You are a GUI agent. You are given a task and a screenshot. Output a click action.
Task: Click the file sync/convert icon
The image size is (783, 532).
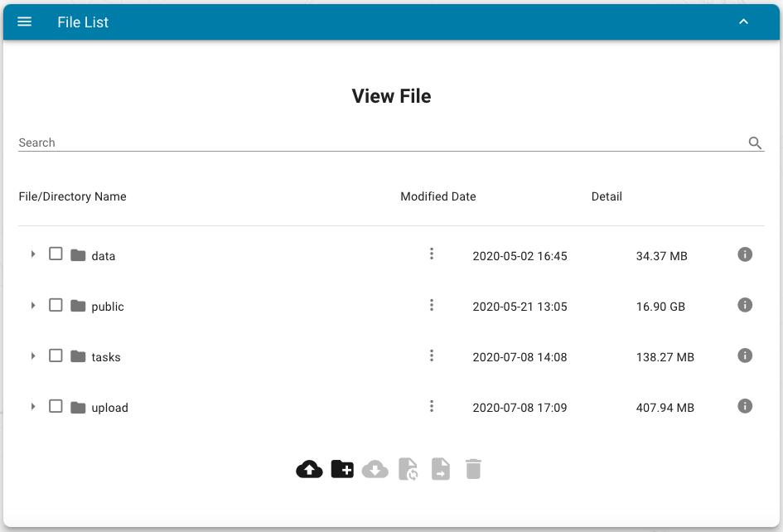pos(408,469)
